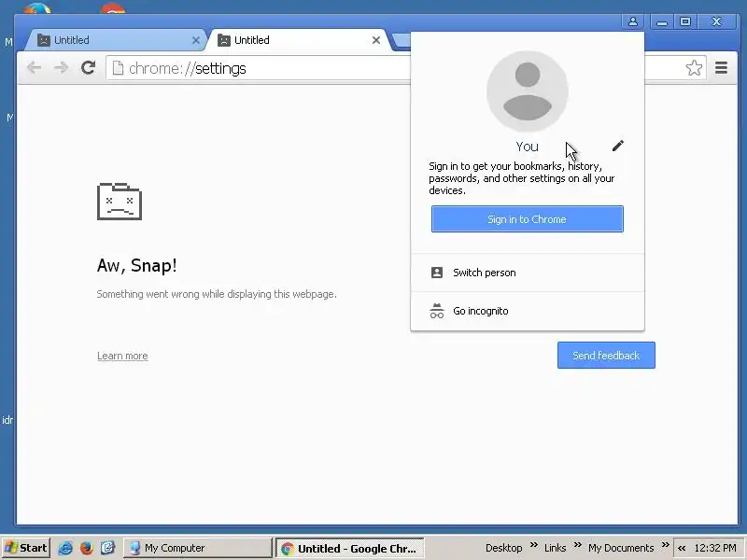Bookmark this page with the star
Viewport: 747px width, 560px height.
pos(694,68)
